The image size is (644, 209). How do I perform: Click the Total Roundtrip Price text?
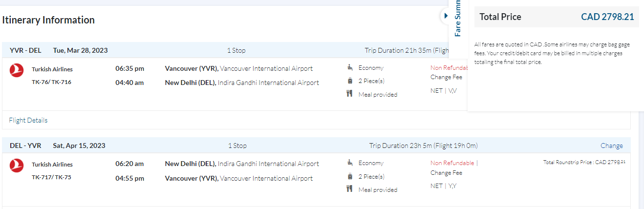click(x=584, y=162)
